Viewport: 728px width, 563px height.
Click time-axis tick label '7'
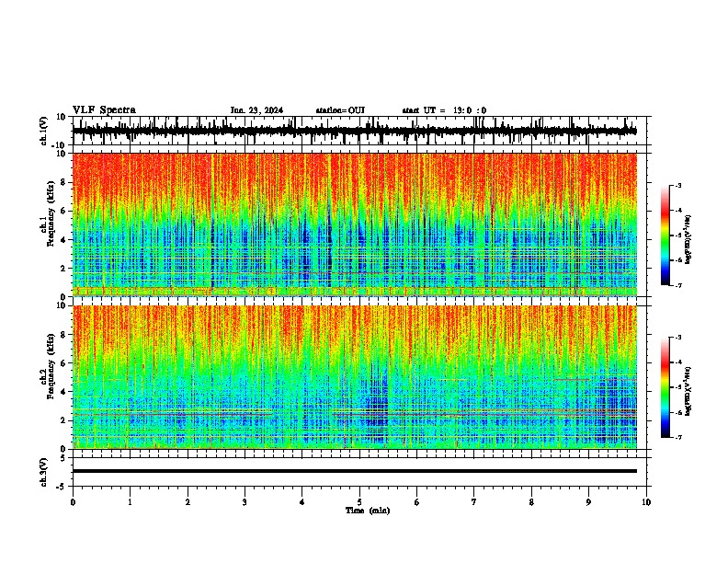pyautogui.click(x=474, y=502)
